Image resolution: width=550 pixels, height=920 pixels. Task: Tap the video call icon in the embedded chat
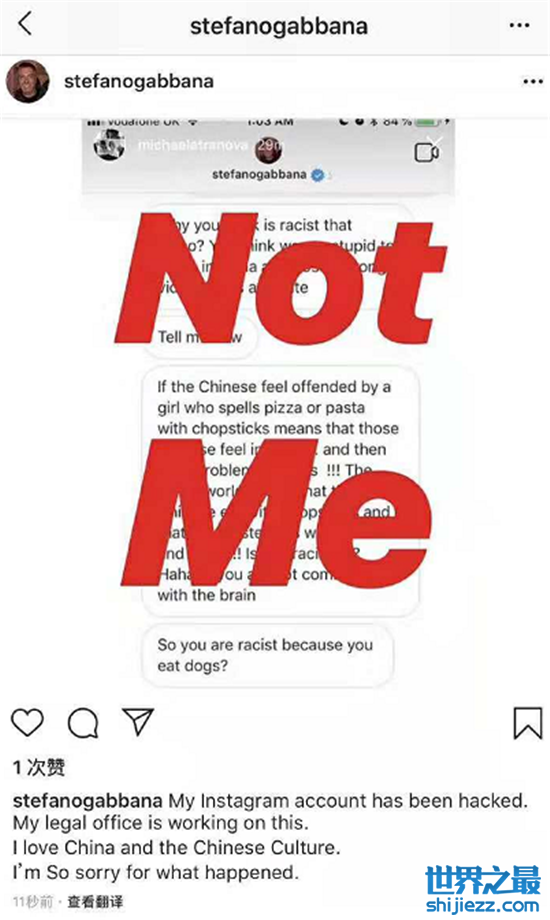(x=427, y=153)
